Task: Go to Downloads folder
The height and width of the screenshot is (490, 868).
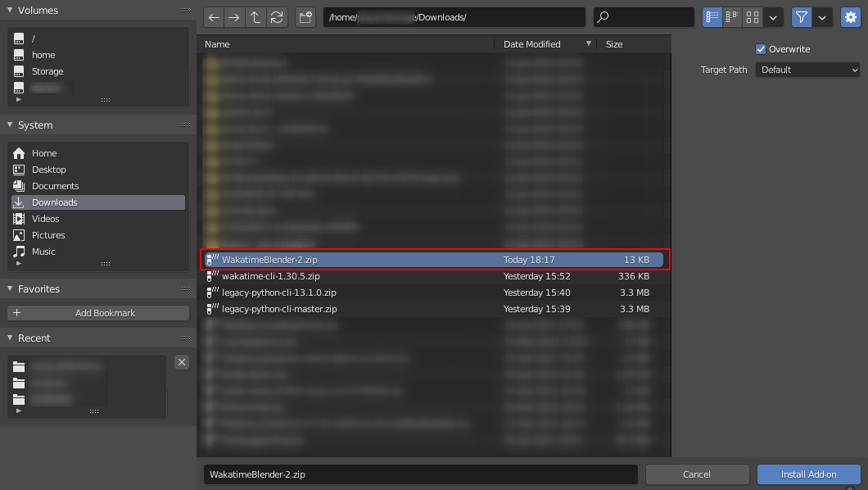Action: pyautogui.click(x=98, y=202)
